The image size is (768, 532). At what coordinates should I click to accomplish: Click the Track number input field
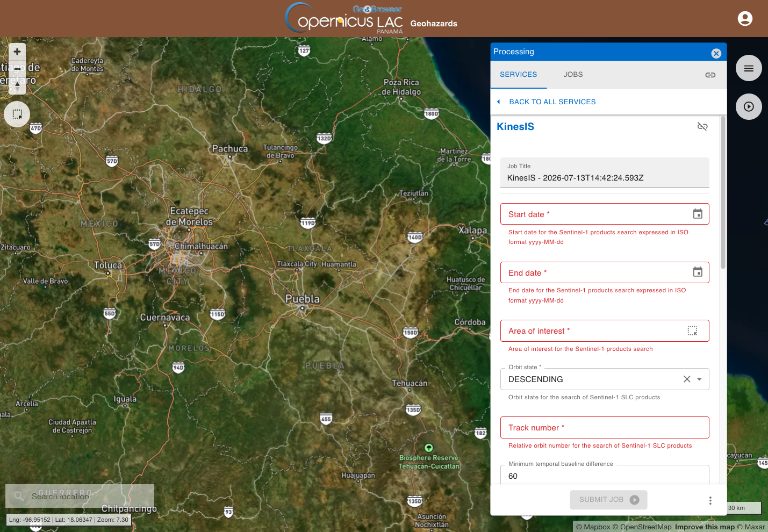point(605,428)
